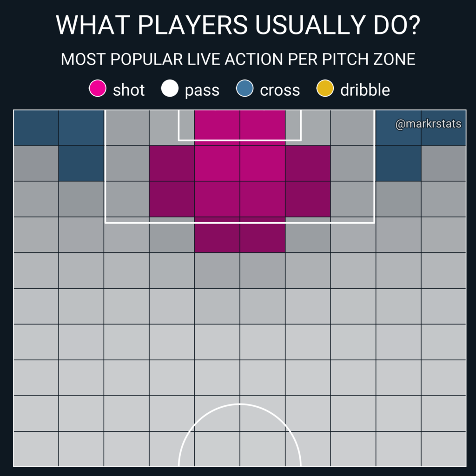Select the 'dribble' legend label
Viewport: 476px width, 476px height.
[365, 90]
